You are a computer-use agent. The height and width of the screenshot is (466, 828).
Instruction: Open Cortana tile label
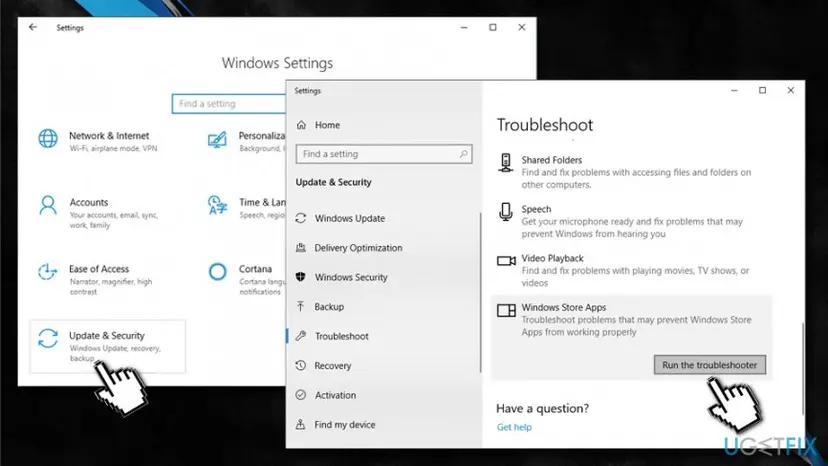coord(255,268)
